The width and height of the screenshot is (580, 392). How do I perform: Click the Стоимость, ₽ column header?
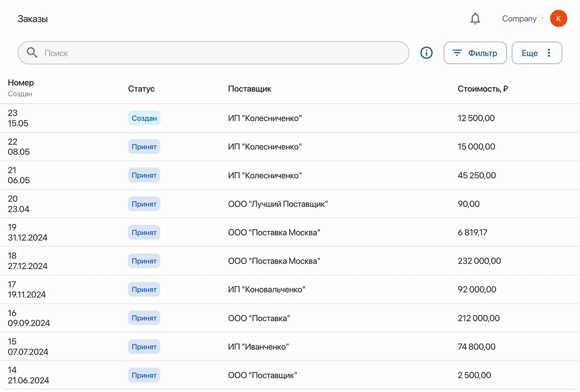tap(482, 89)
